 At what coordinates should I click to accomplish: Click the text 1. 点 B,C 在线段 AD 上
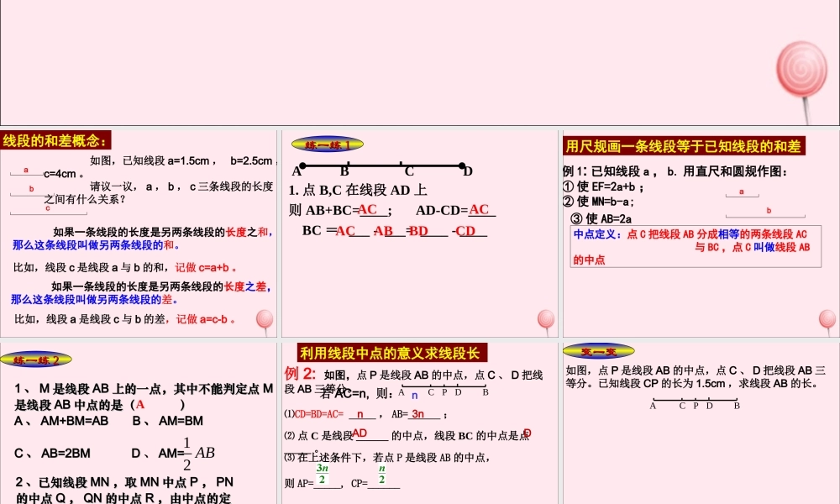(357, 190)
